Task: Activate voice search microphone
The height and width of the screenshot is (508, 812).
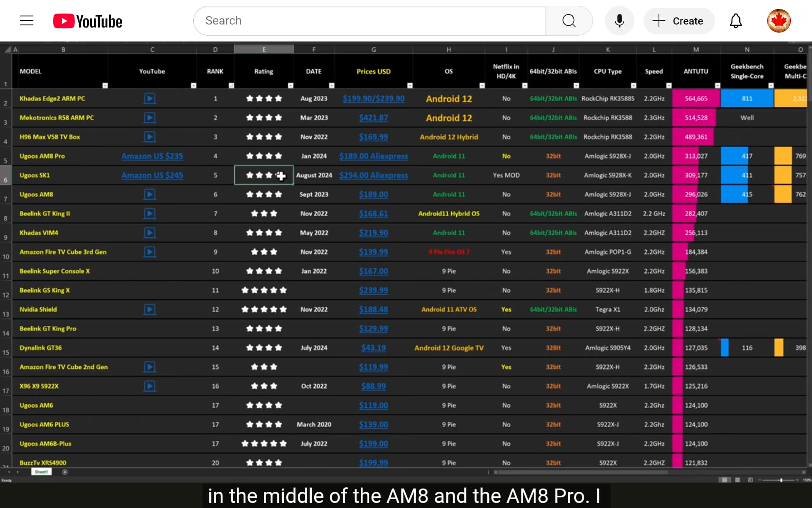Action: pos(619,21)
